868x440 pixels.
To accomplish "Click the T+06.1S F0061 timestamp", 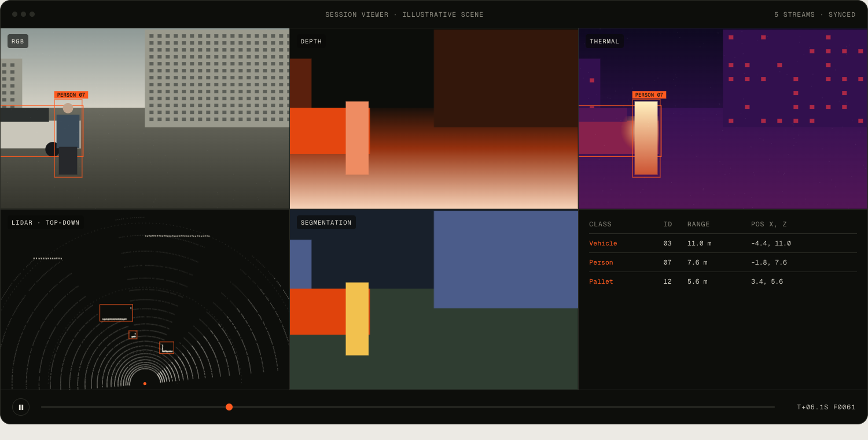I will [x=826, y=407].
